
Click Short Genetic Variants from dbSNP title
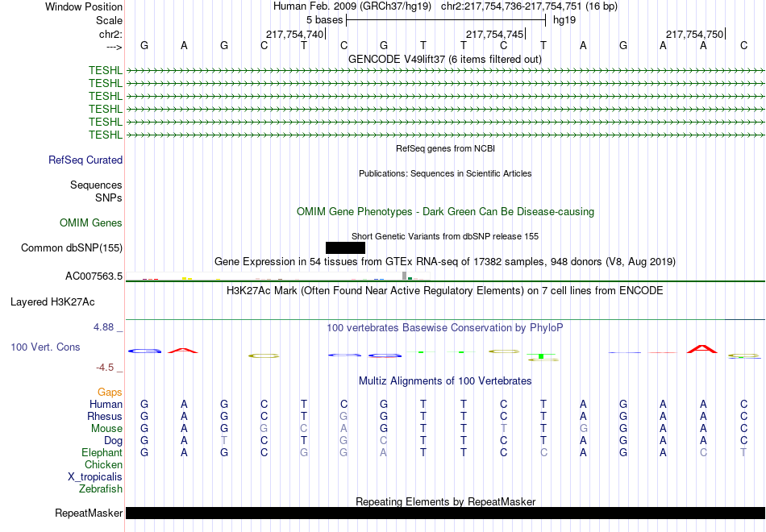(x=445, y=236)
